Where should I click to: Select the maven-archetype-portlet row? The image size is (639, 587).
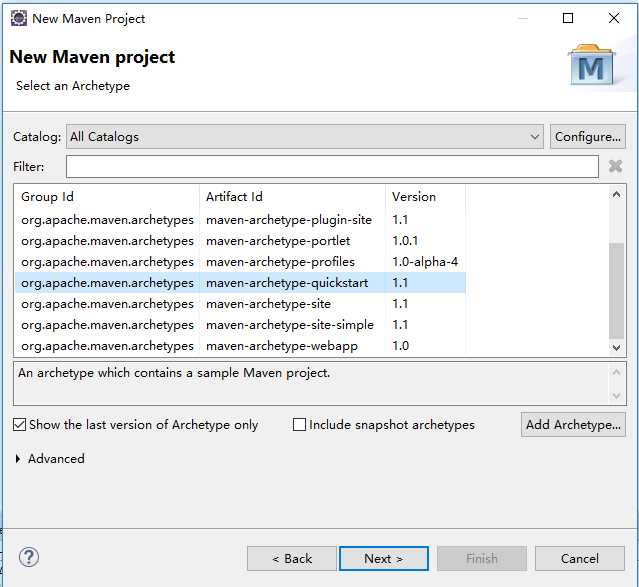[240, 241]
